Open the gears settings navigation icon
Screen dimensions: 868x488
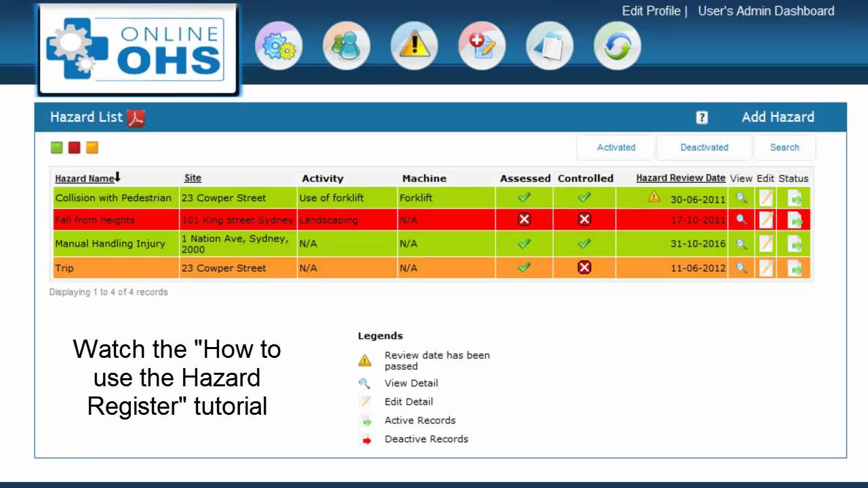click(x=278, y=46)
